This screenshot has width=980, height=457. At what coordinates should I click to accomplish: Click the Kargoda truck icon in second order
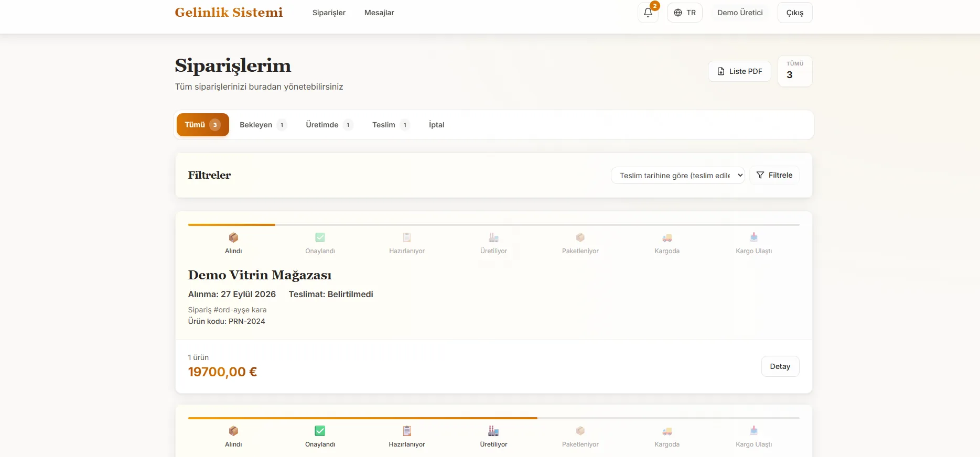click(667, 431)
